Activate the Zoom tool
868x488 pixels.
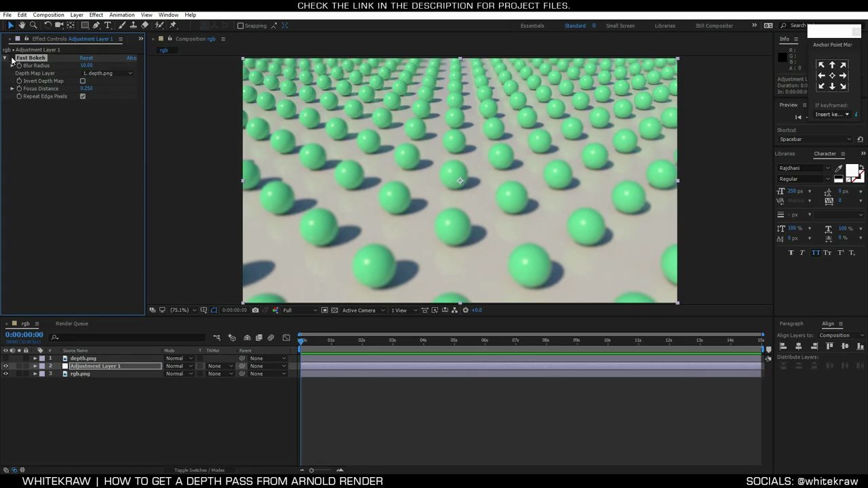pyautogui.click(x=33, y=25)
